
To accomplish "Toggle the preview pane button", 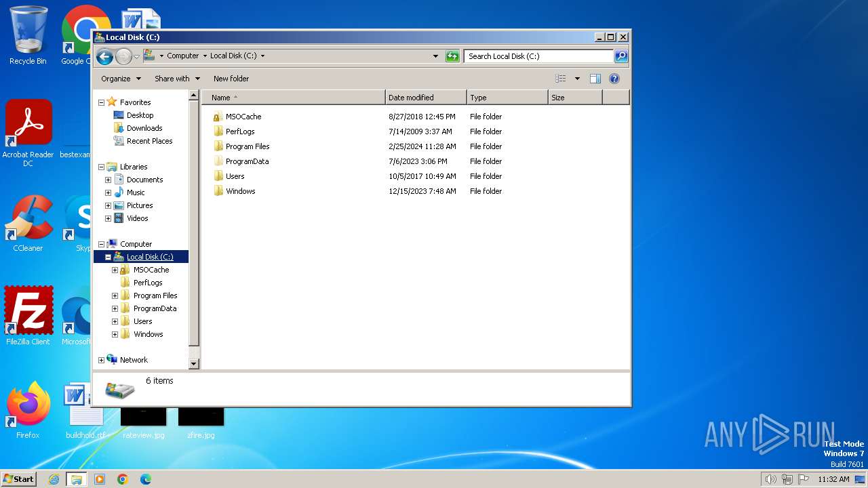I will point(595,79).
